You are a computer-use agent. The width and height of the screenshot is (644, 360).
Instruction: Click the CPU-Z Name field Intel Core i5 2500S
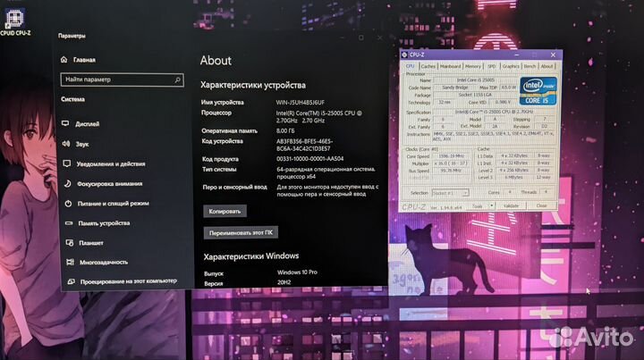point(476,80)
